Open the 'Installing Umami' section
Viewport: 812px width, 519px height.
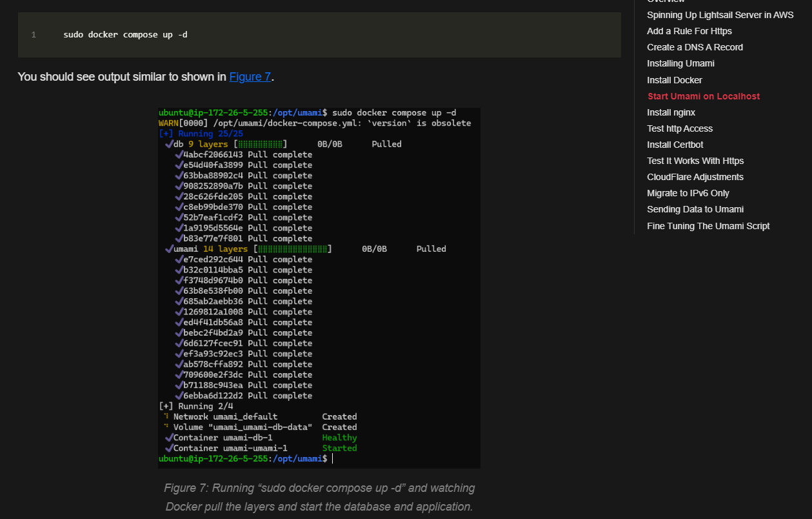(680, 63)
